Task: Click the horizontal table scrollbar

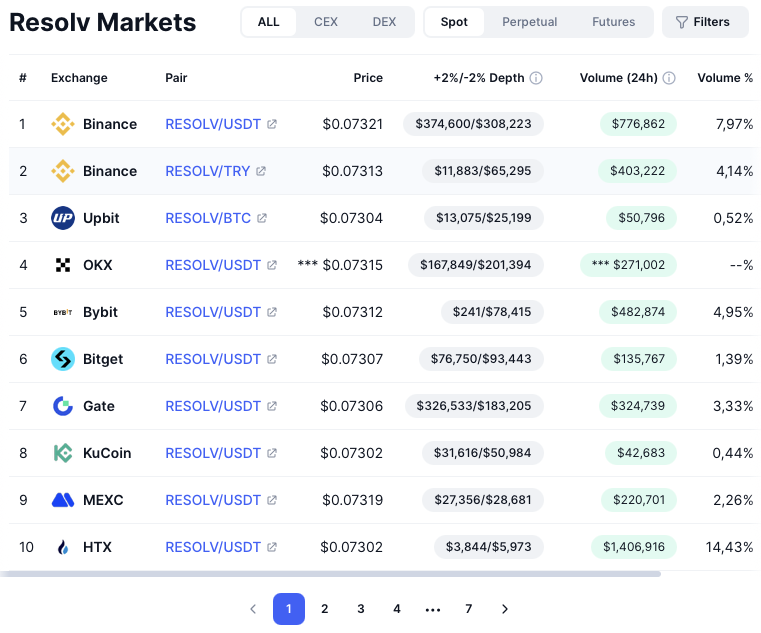Action: (x=330, y=574)
